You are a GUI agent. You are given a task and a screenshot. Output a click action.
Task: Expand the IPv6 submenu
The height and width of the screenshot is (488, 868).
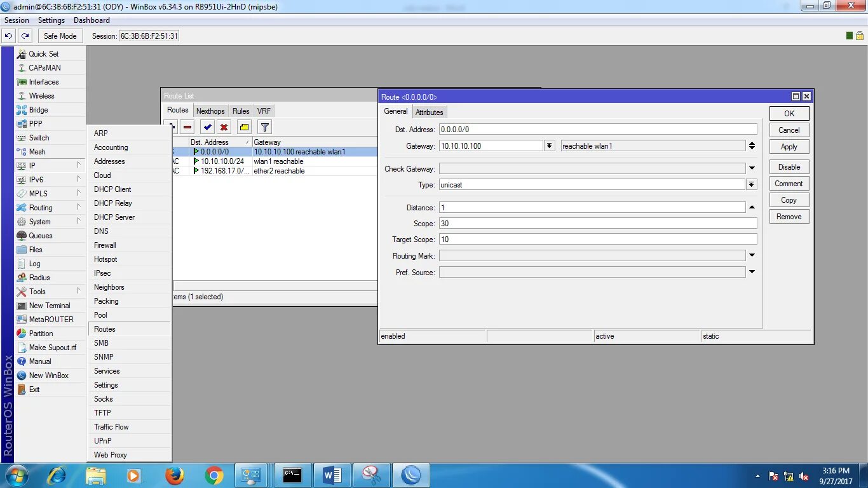pos(50,180)
